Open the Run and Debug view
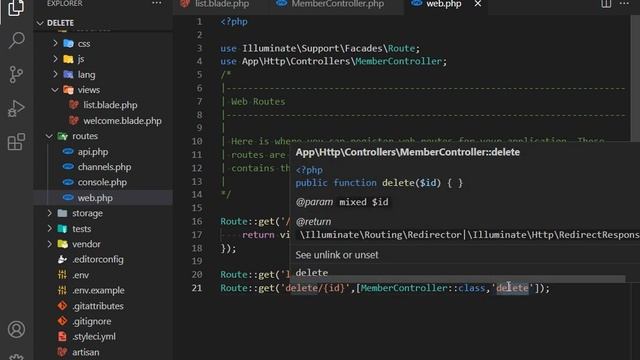 click(16, 109)
